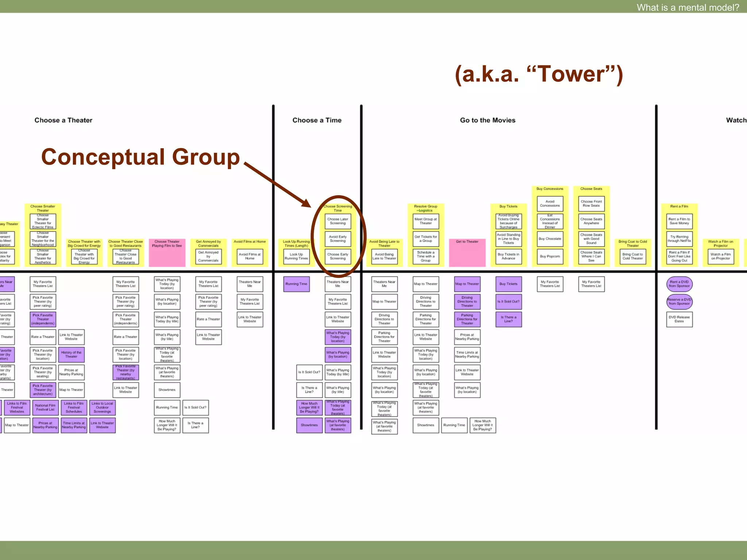Click the 'Avoid Concessions' box
The image size is (747, 560).
pyautogui.click(x=550, y=203)
